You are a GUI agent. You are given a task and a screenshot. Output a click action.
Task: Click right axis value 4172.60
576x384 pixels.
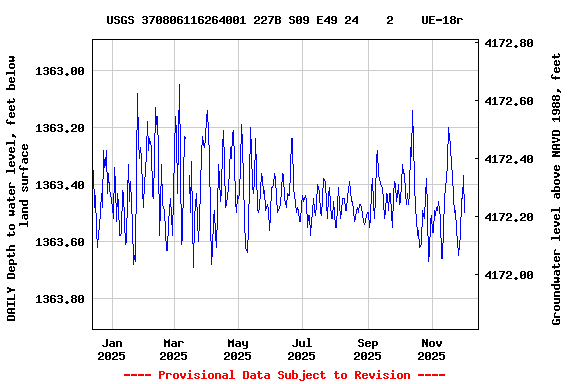click(x=509, y=101)
